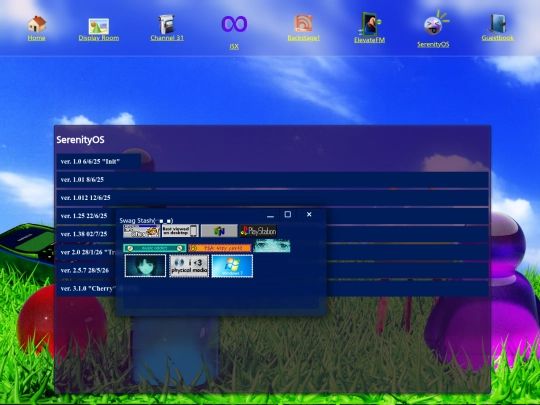Image resolution: width=540 pixels, height=405 pixels.
Task: Open the Backstage! RSS feed icon
Action: 303,23
